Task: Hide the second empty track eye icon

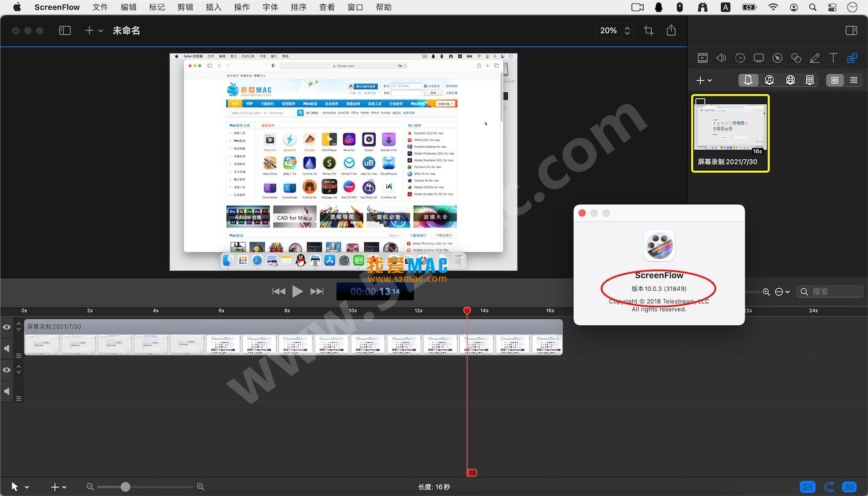Action: pos(7,370)
